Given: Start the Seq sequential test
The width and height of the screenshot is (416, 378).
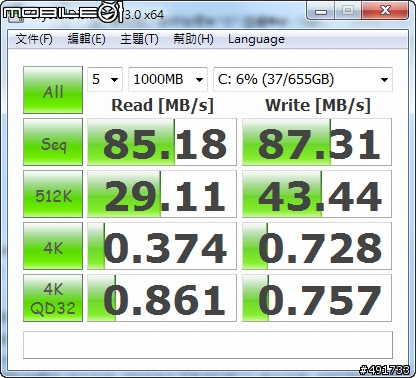Looking at the screenshot, I should pos(53,142).
